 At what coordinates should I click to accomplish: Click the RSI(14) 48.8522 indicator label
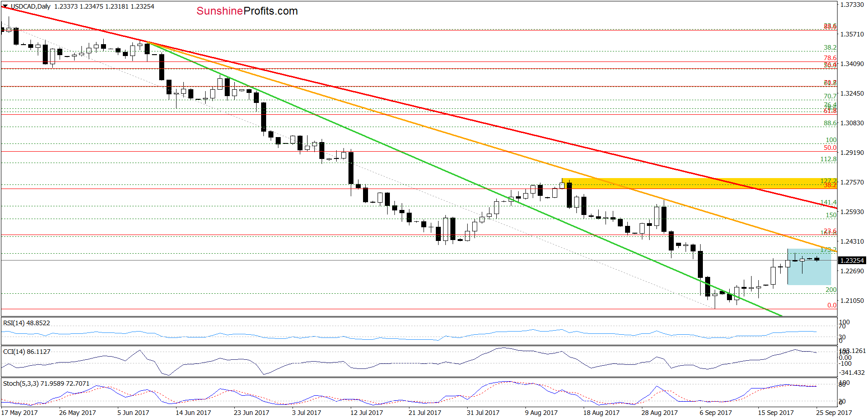[27, 323]
